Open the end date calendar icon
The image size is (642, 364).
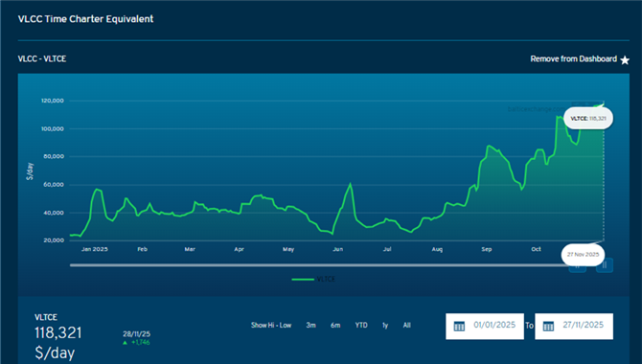(548, 327)
